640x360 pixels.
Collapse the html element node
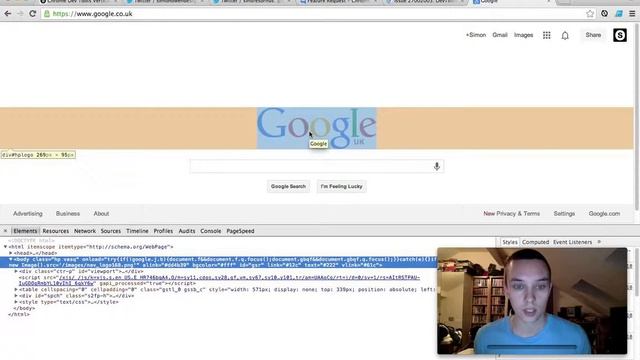pyautogui.click(x=5, y=247)
